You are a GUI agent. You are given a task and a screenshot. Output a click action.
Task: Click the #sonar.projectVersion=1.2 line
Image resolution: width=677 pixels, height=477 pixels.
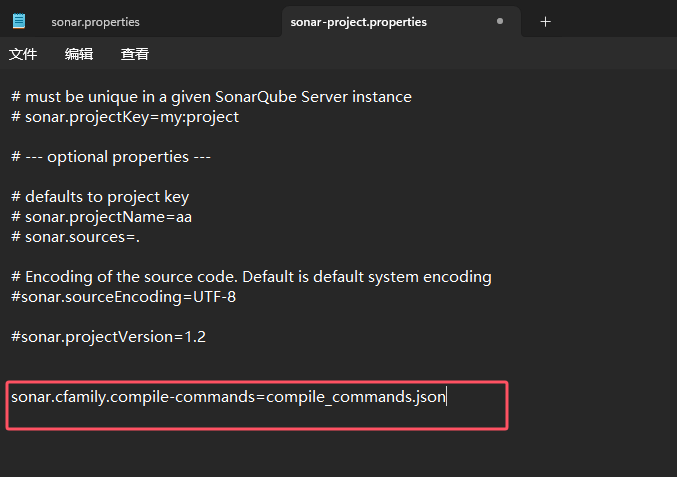pyautogui.click(x=108, y=337)
